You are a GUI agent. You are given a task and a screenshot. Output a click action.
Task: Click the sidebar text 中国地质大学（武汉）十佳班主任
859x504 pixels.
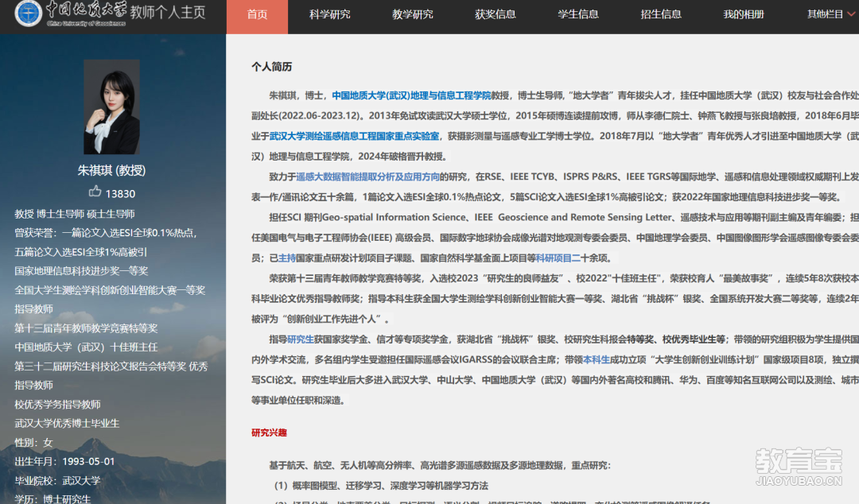coord(86,347)
